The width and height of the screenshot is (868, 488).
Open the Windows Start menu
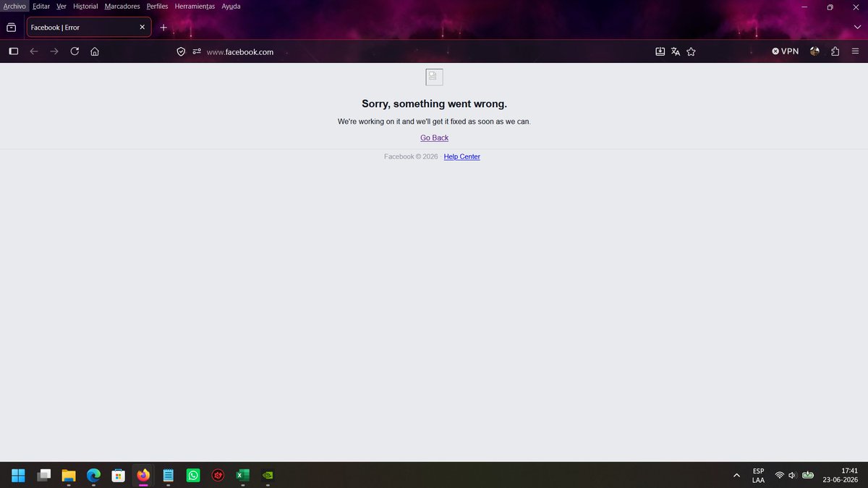pyautogui.click(x=18, y=475)
